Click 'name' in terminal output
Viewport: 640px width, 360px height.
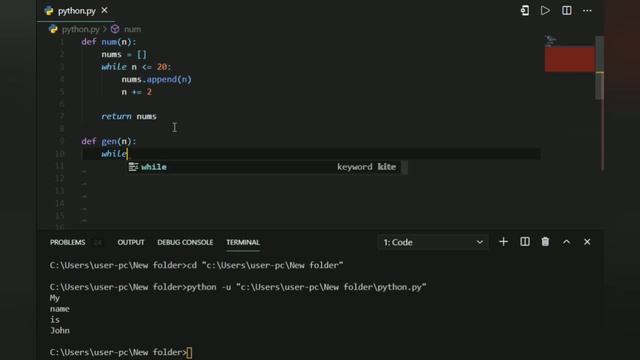point(60,309)
